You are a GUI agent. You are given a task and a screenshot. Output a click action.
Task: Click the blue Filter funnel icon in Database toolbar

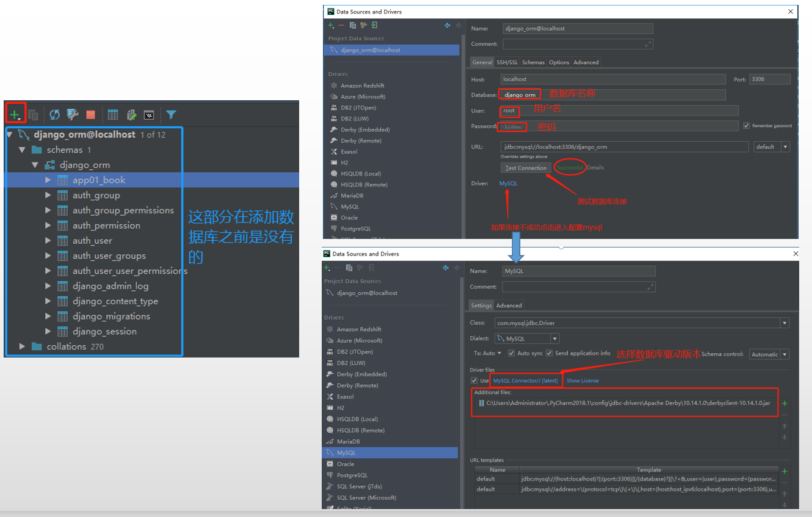tap(171, 114)
